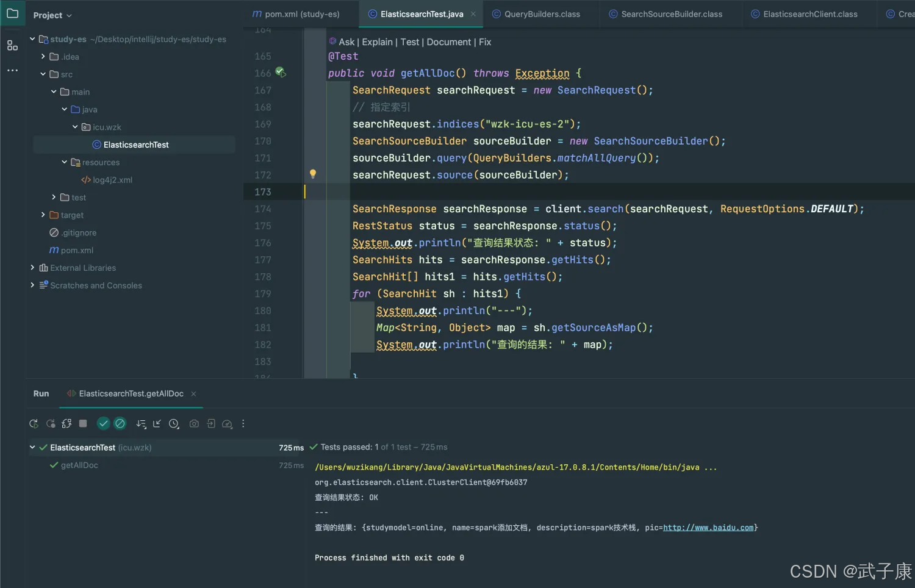Select log4j2.xml in the project tree

[112, 180]
